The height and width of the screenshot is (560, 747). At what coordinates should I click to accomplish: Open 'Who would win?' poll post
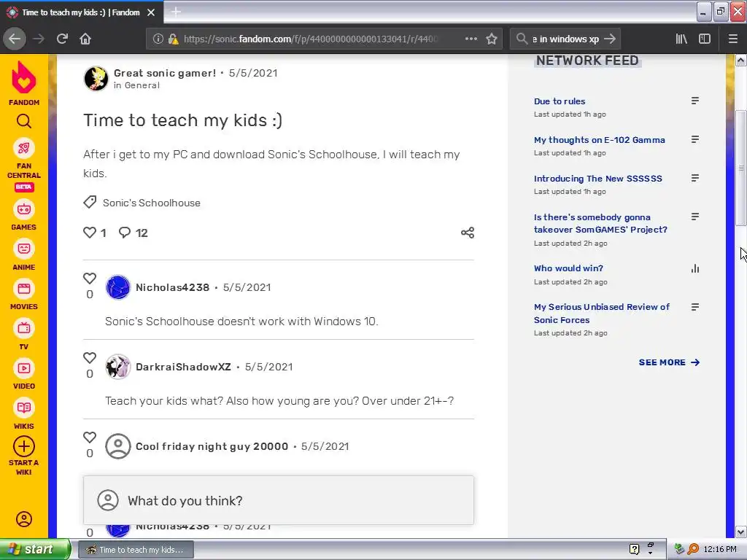point(568,268)
